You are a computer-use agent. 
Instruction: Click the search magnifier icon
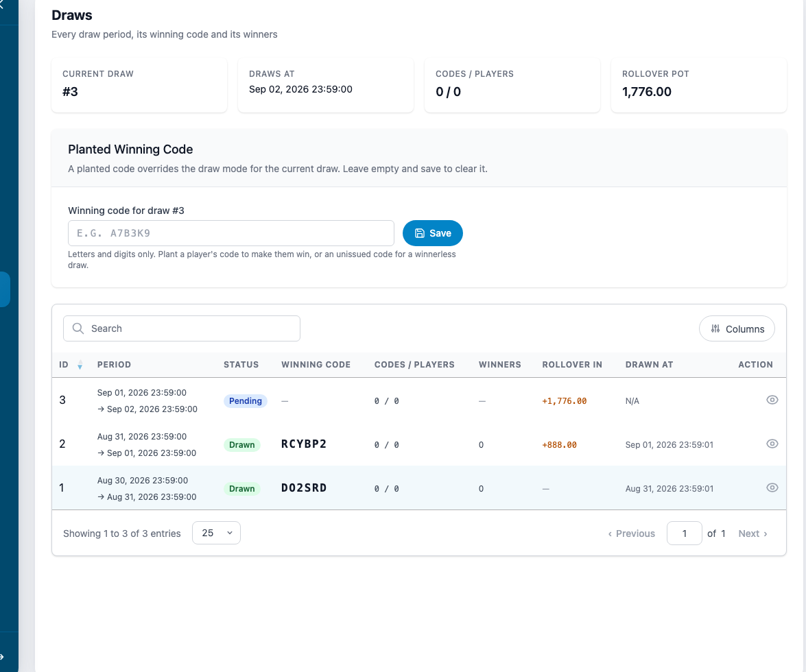(x=78, y=328)
